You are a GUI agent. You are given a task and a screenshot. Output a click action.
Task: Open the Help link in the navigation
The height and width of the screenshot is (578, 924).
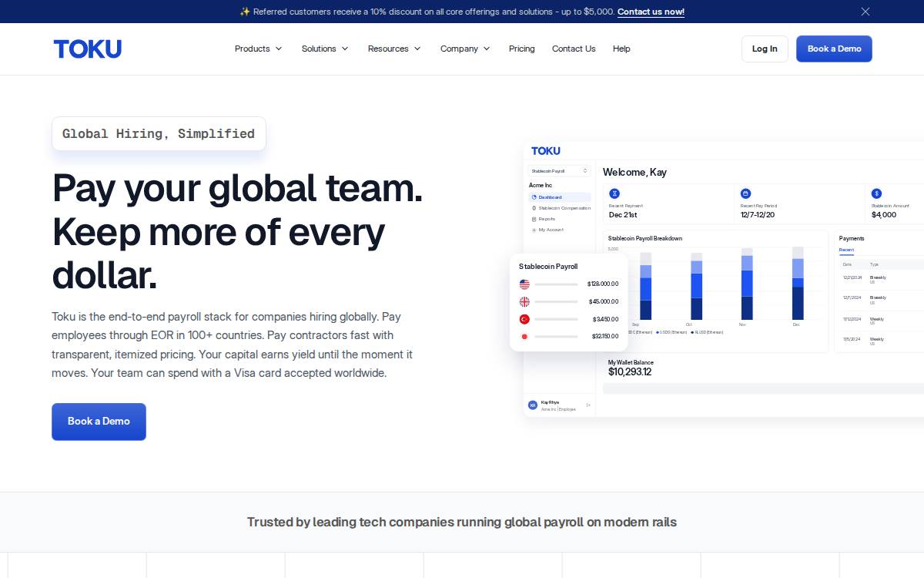621,49
